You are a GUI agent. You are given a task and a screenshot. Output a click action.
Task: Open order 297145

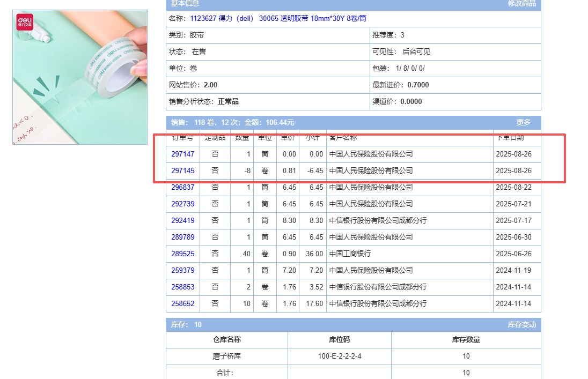[x=183, y=170]
